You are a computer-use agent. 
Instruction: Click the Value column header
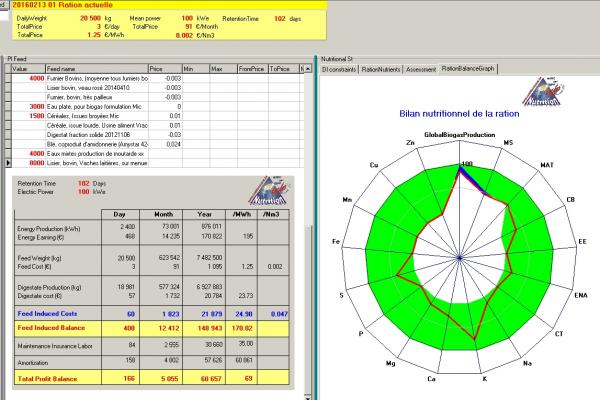[28, 69]
